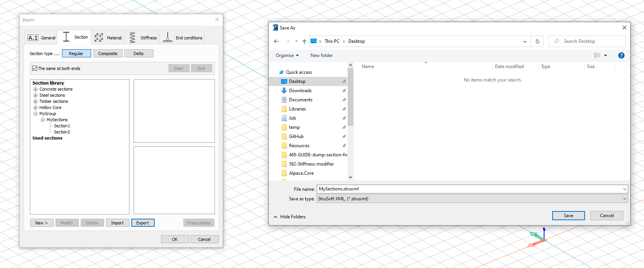
Task: Click the Material tab icon
Action: coord(99,37)
